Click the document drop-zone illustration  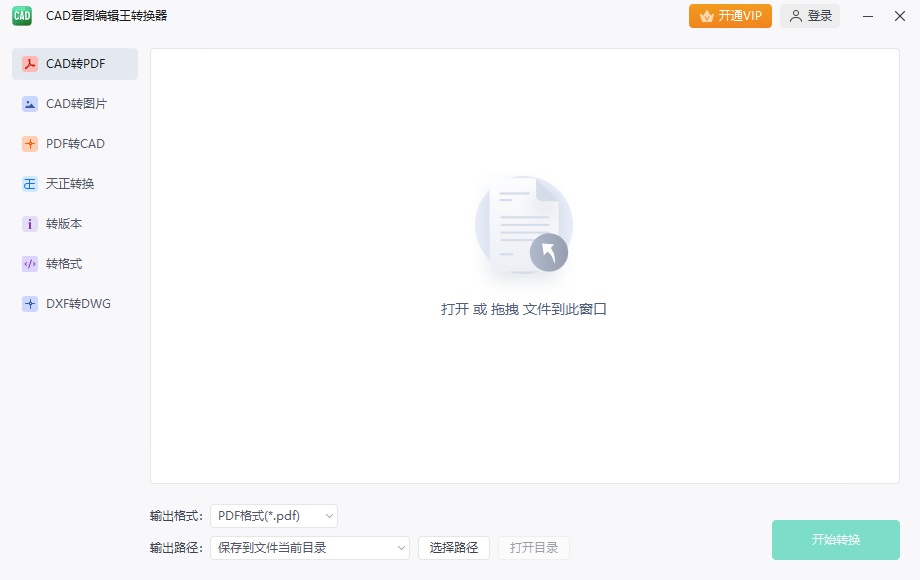523,226
